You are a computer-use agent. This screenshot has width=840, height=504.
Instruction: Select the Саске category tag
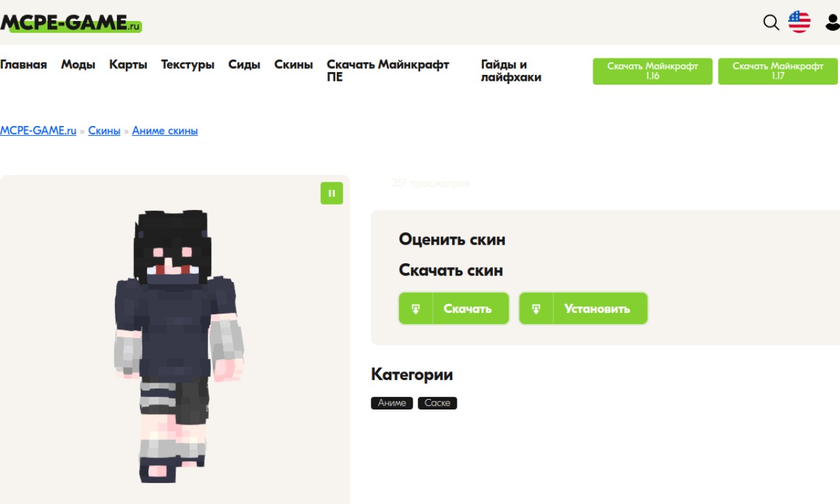click(437, 403)
